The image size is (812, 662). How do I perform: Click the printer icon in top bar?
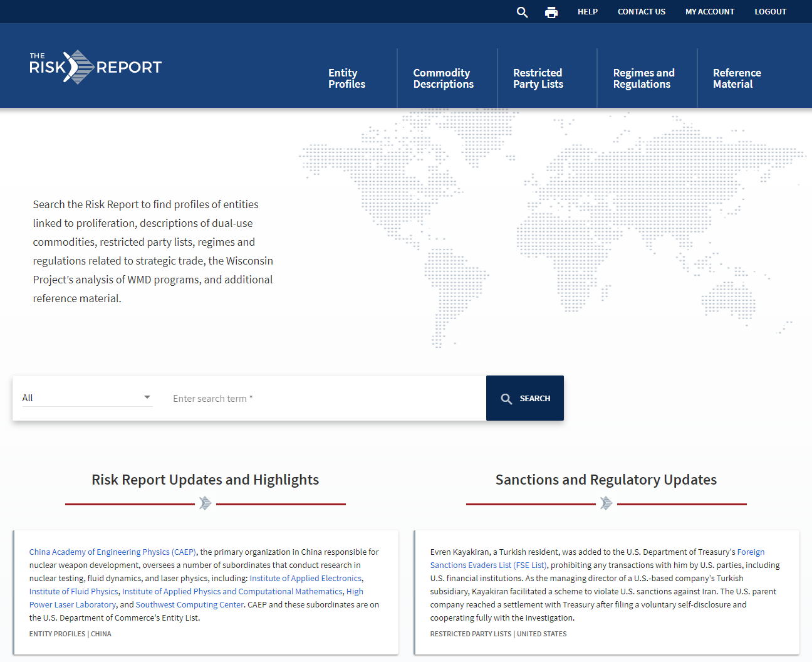pos(551,12)
